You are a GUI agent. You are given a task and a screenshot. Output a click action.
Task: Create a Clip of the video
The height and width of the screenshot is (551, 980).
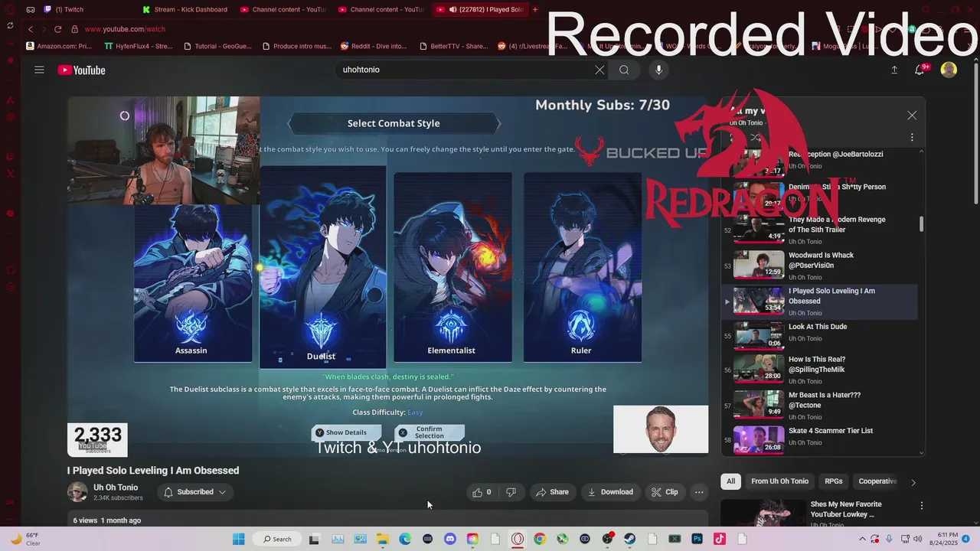[x=665, y=492]
